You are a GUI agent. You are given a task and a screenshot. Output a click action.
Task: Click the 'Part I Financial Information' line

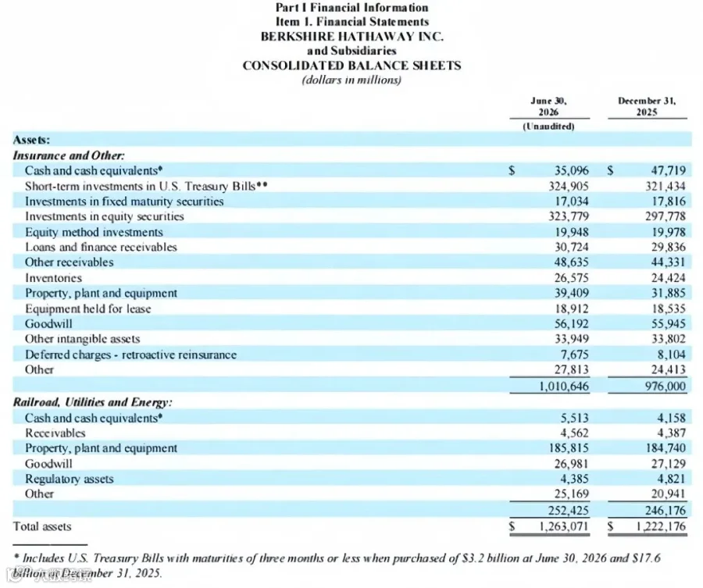352,8
